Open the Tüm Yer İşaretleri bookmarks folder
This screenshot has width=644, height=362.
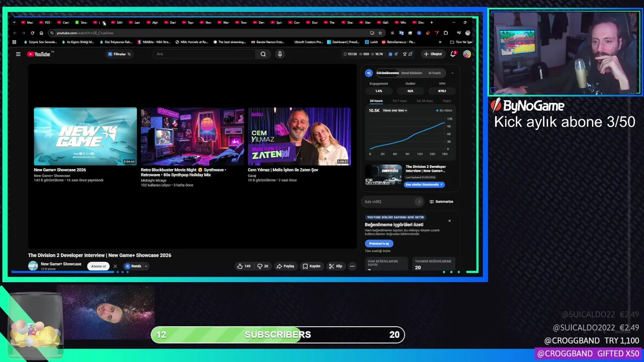(x=460, y=42)
